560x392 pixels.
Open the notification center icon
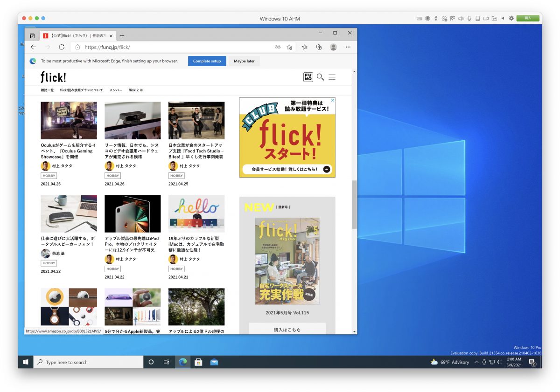click(x=532, y=362)
